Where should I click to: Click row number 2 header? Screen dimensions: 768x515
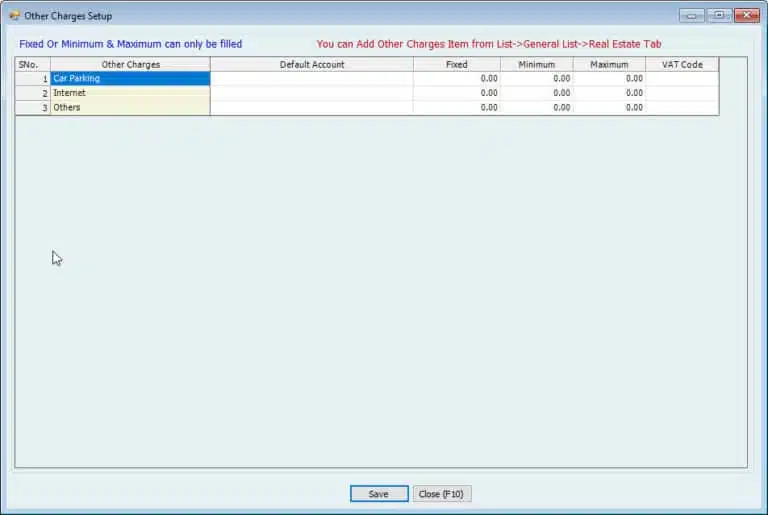[x=33, y=93]
